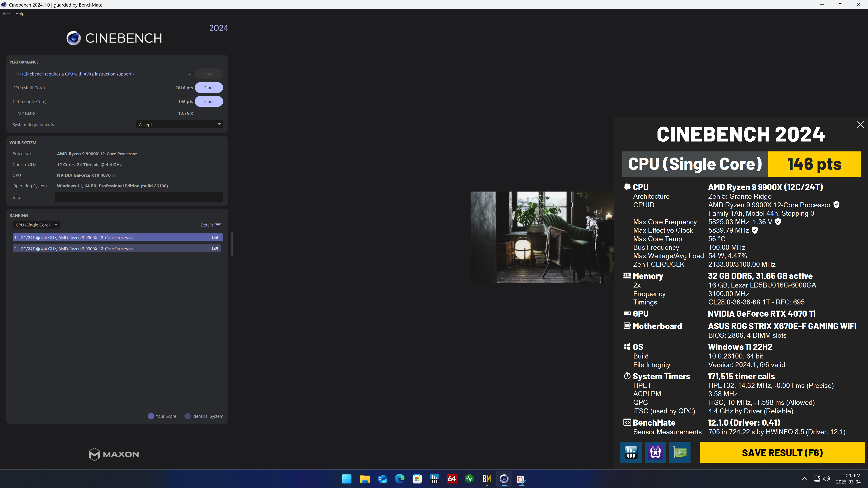Open the Windows Start menu

coord(347,479)
